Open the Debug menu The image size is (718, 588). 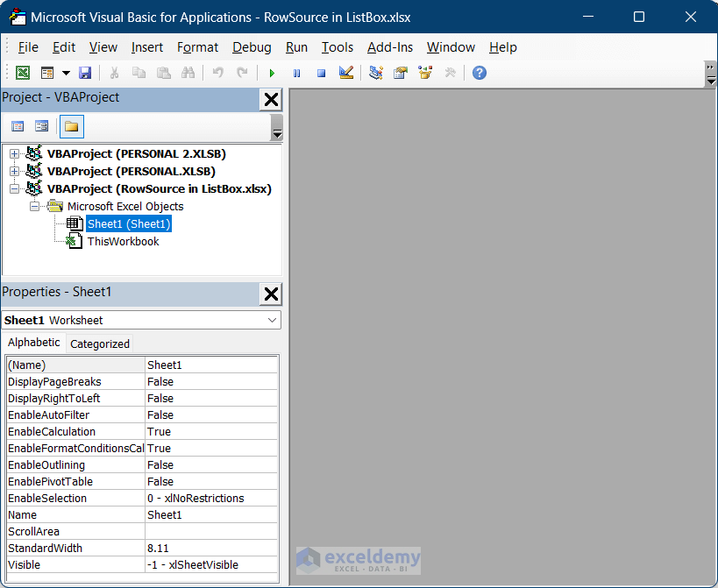click(252, 47)
